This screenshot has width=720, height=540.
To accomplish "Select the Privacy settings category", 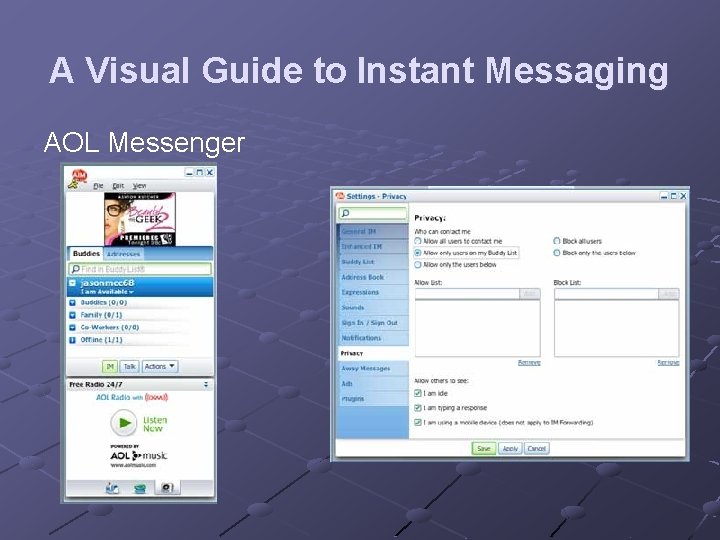I will click(373, 353).
